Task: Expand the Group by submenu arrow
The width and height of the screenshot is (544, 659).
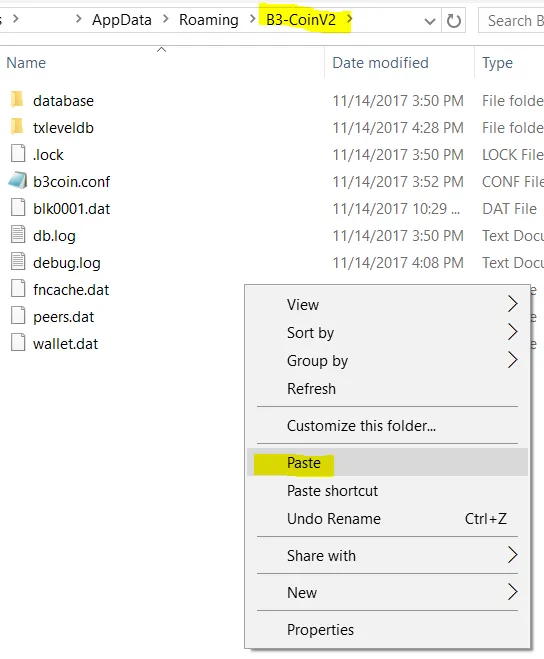Action: 512,360
